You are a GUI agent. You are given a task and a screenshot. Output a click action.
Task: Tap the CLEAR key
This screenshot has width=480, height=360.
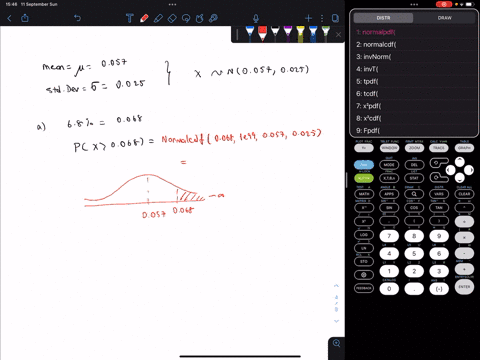tap(464, 194)
